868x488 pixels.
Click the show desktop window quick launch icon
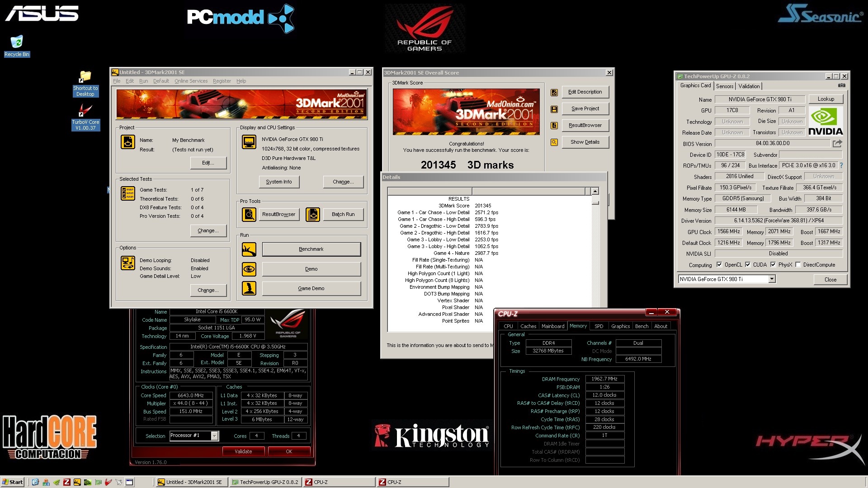point(129,482)
